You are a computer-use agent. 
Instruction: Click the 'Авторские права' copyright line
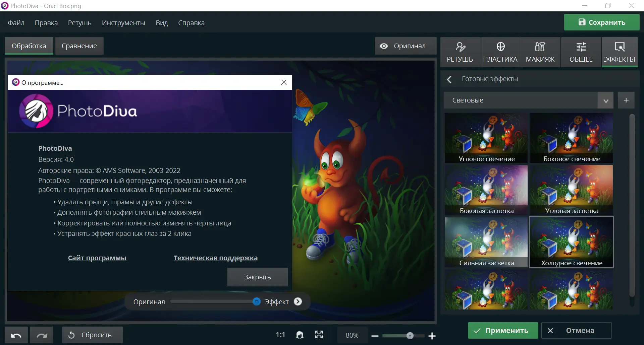(x=109, y=170)
